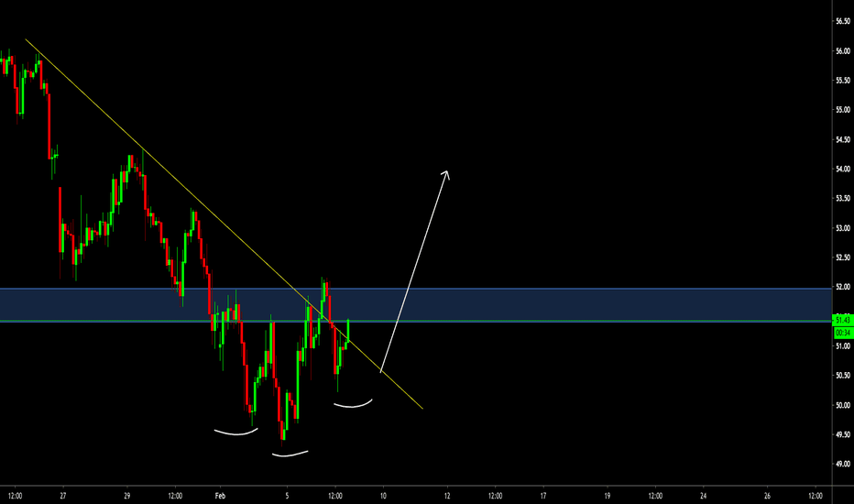The image size is (854, 504).
Task: Select the 19 date label on time axis
Action: pos(607,496)
